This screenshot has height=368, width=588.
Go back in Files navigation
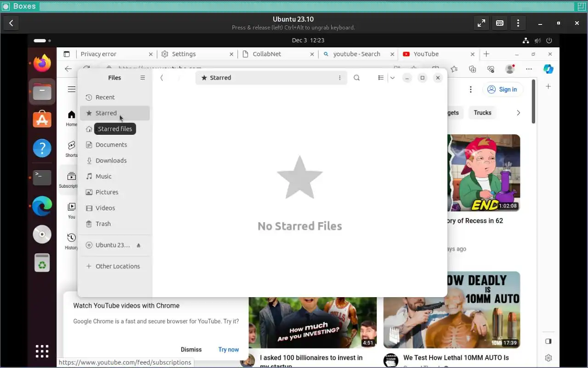162,78
